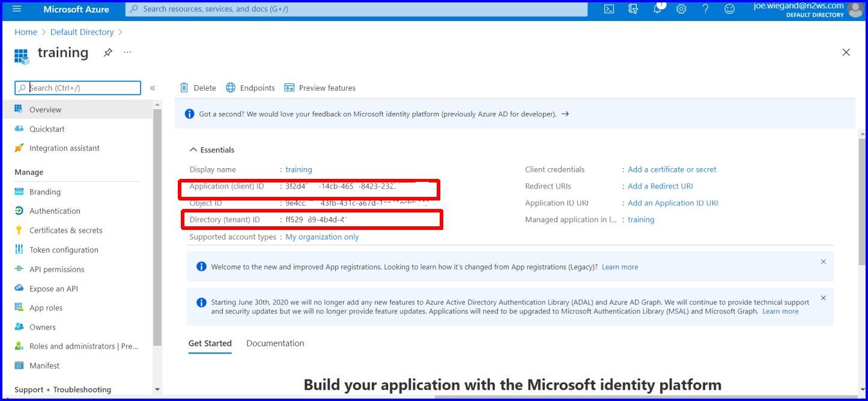
Task: Click the Certificates & secrets key icon
Action: (x=19, y=230)
